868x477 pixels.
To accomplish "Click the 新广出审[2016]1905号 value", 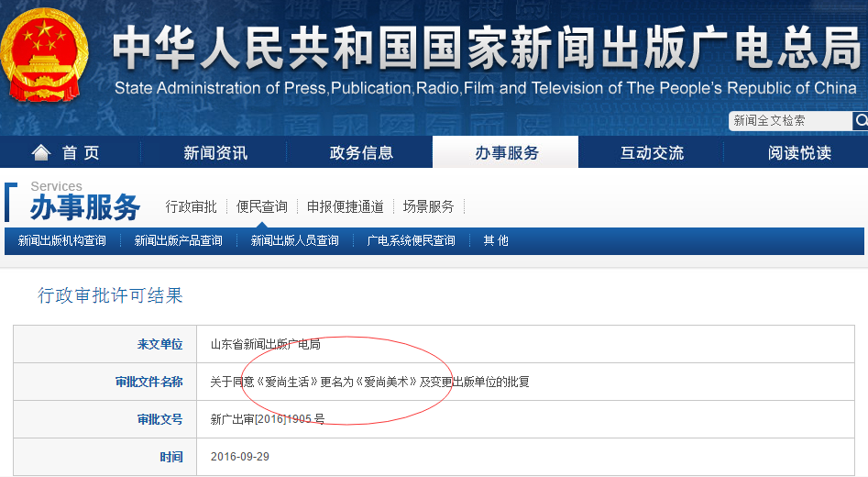I will point(268,419).
